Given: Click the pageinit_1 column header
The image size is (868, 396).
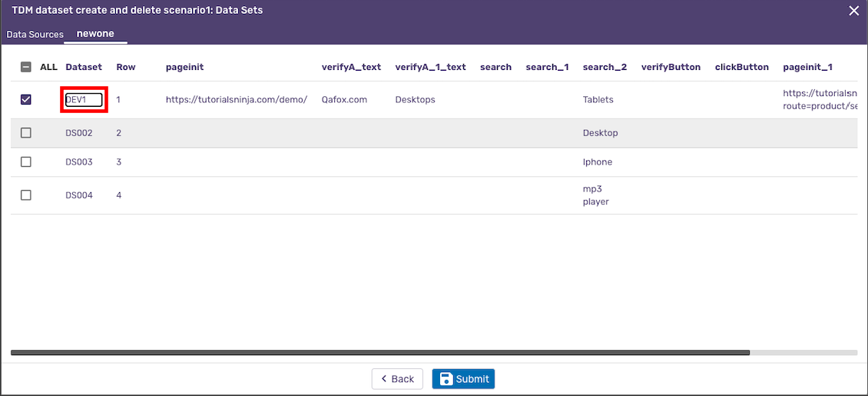Looking at the screenshot, I should [x=807, y=67].
